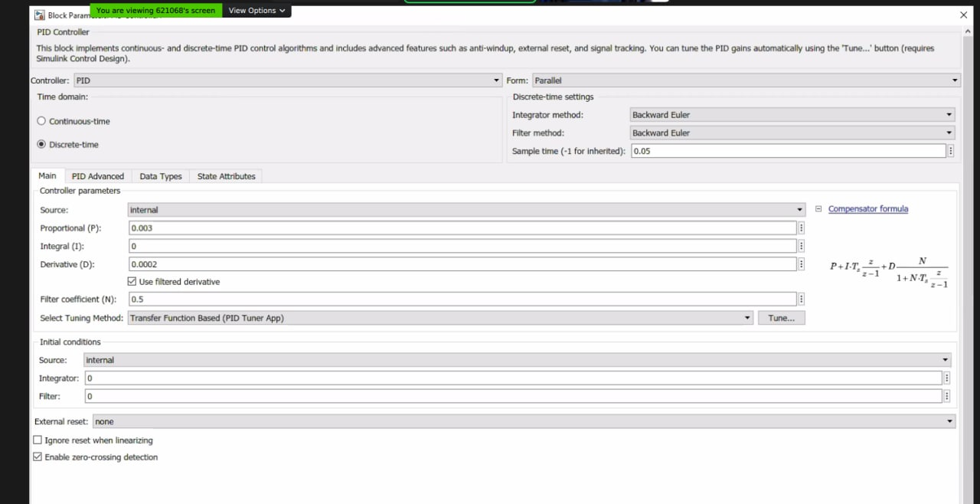
Task: Uncheck Use filtered derivative
Action: [x=132, y=282]
